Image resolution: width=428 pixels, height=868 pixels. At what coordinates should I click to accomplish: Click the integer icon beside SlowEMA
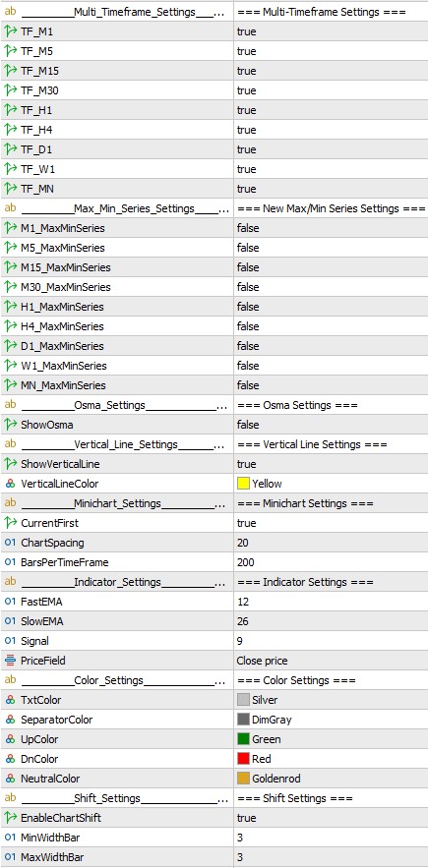click(10, 621)
